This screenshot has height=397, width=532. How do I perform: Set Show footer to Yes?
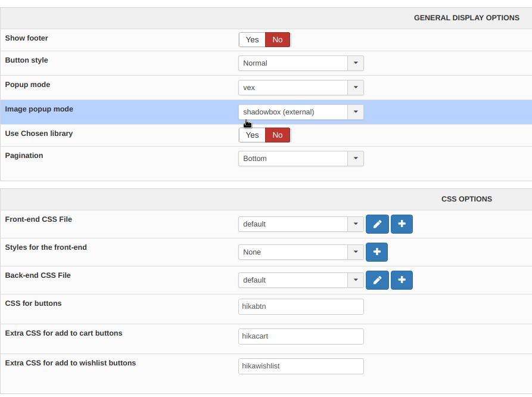[252, 40]
